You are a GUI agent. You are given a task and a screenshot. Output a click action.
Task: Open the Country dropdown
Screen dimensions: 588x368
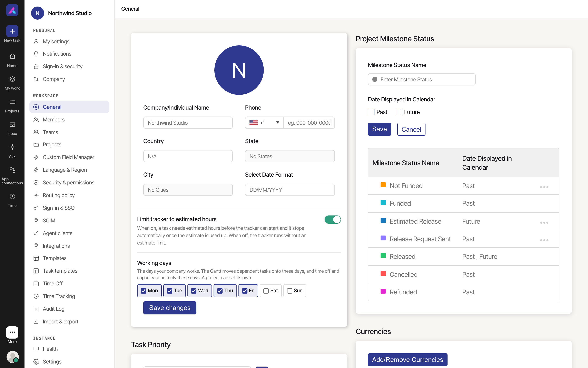click(188, 156)
